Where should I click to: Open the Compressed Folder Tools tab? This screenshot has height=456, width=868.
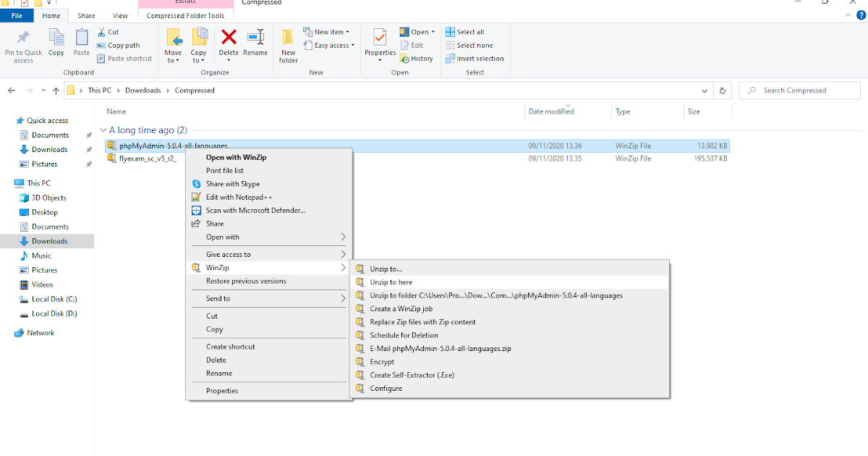(185, 14)
